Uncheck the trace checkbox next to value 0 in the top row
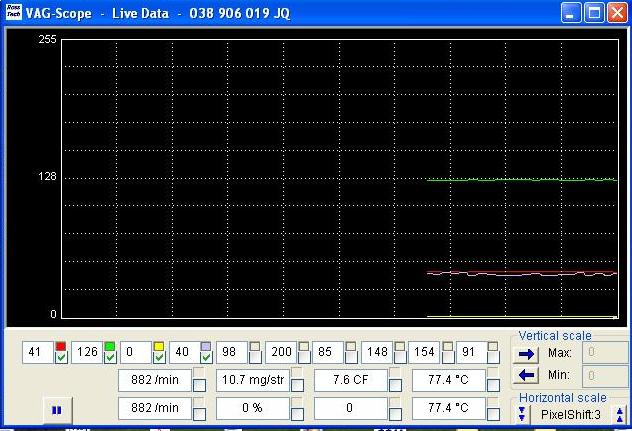The height and width of the screenshot is (431, 632). coord(159,357)
